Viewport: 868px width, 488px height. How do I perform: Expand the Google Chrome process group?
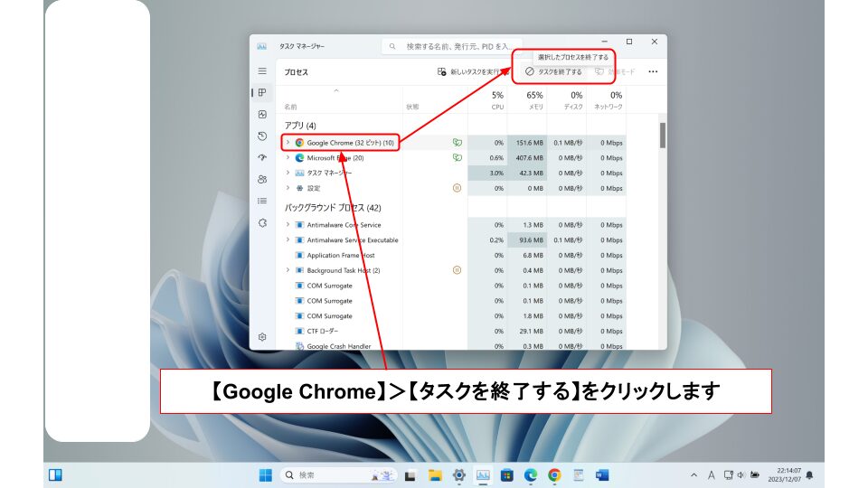(x=288, y=143)
